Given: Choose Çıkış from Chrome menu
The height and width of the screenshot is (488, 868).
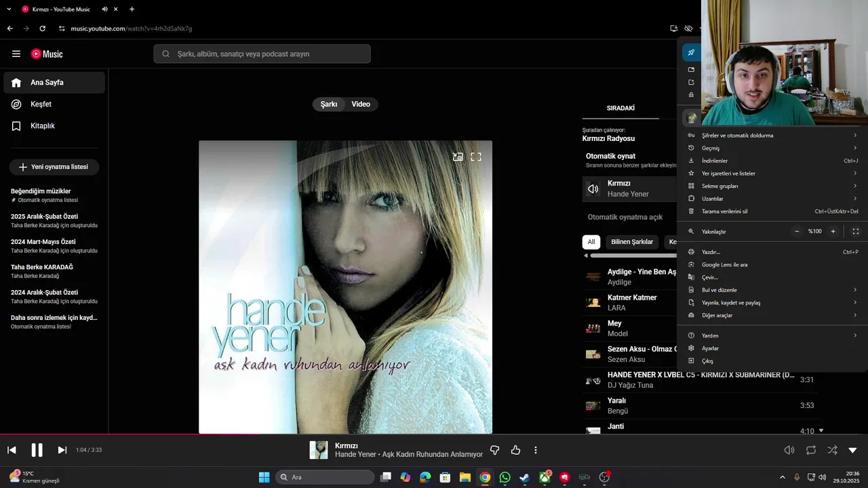Looking at the screenshot, I should 772,361.
